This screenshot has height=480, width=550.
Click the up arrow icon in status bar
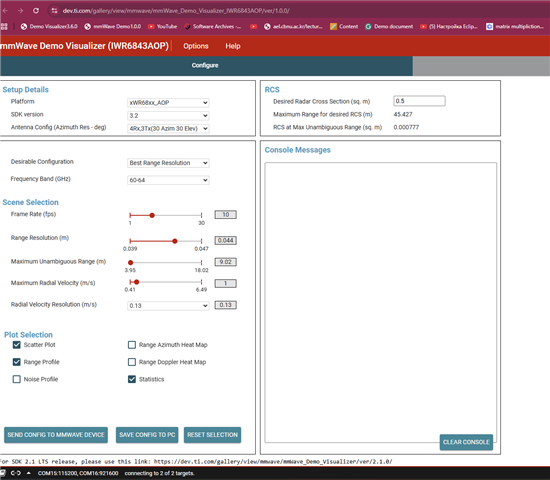click(x=29, y=473)
